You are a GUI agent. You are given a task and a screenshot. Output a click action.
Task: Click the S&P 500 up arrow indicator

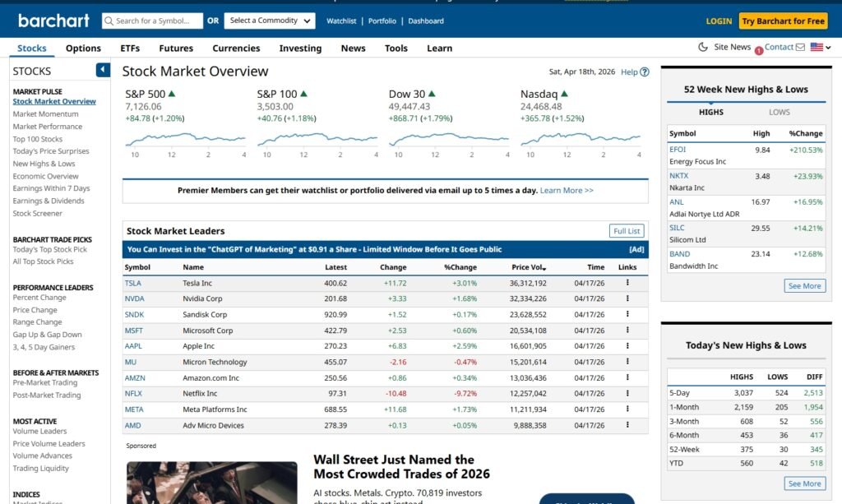(172, 94)
